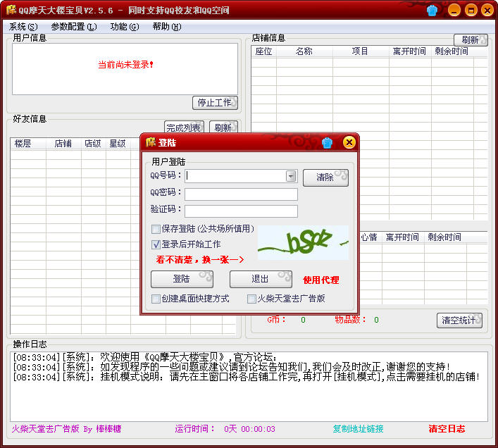Screen dimensions: 498x448
Task: Click 剩余时间 header in lower right table
Action: (444, 237)
